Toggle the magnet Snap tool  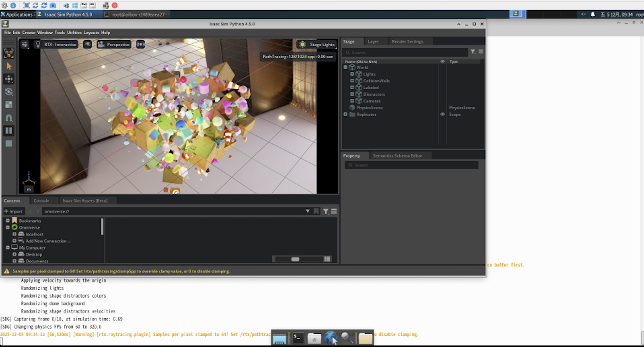[9, 118]
